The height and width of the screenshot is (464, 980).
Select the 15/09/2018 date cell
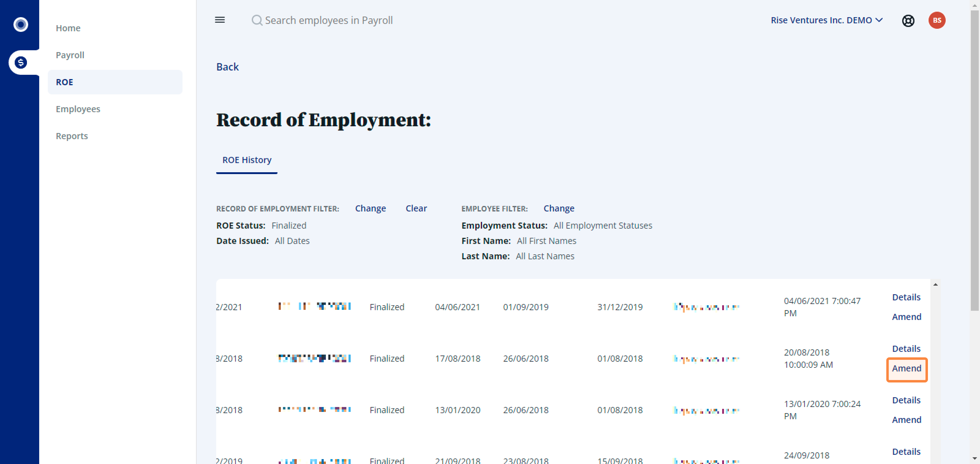(x=620, y=461)
